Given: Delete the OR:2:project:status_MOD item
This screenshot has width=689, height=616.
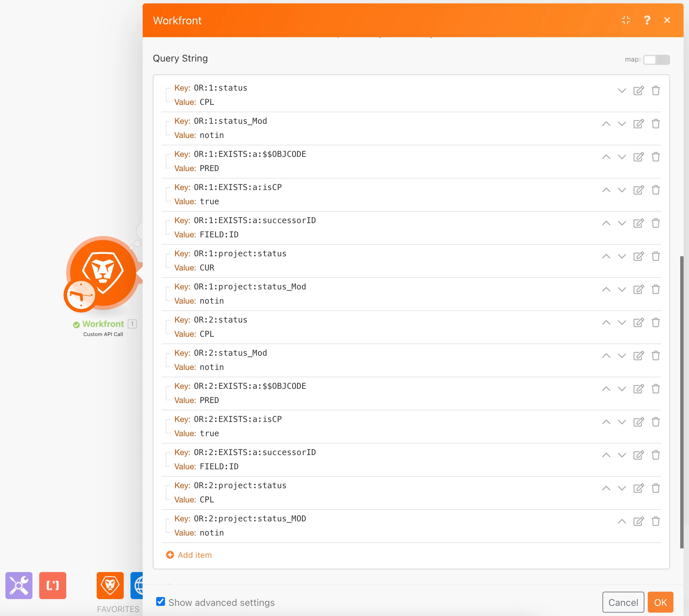Looking at the screenshot, I should click(x=656, y=521).
